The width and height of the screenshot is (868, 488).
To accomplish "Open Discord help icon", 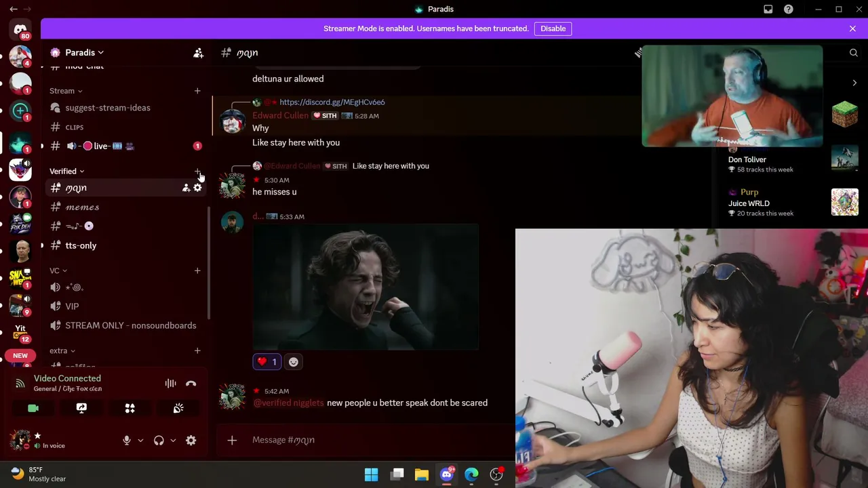I will (789, 9).
